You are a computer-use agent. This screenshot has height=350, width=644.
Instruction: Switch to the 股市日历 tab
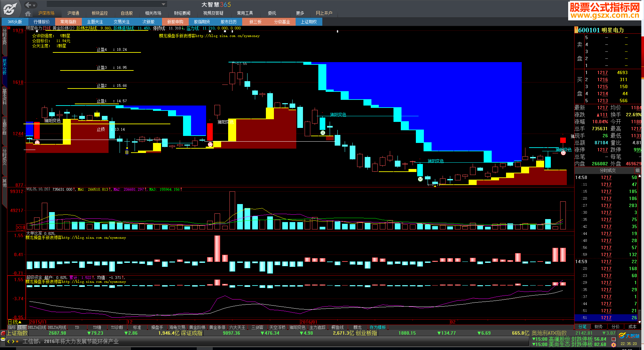[228, 22]
